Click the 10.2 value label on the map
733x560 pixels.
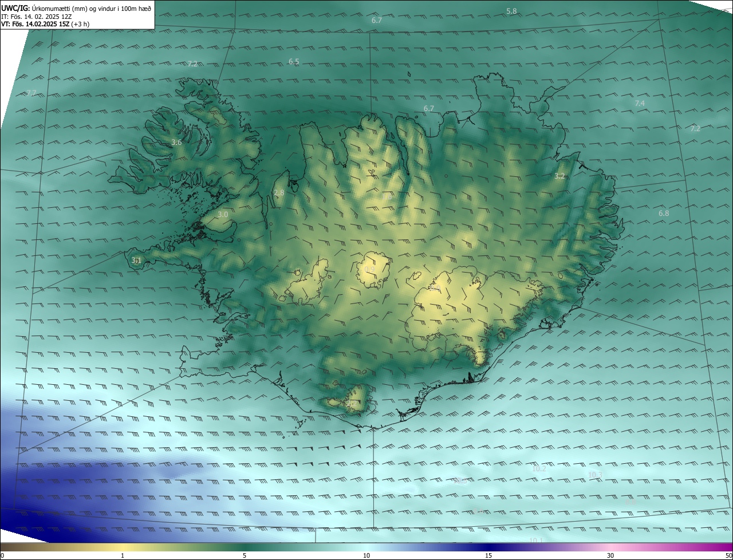(539, 468)
